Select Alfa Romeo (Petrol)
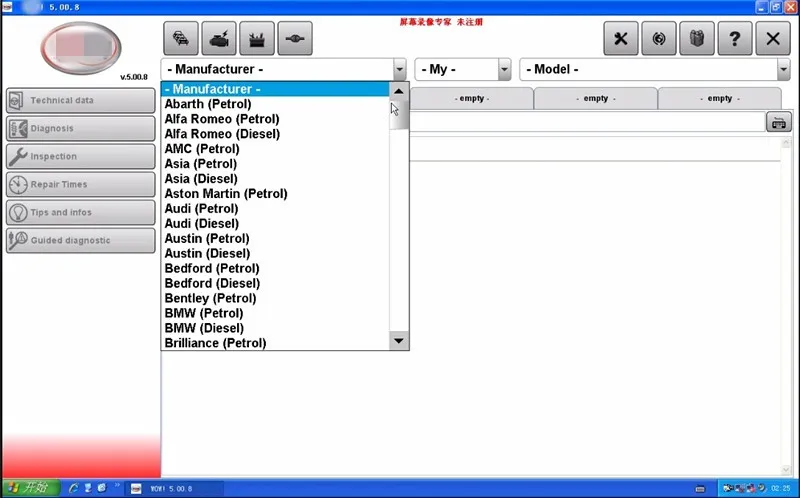Viewport: 800px width, 498px height. point(276,119)
